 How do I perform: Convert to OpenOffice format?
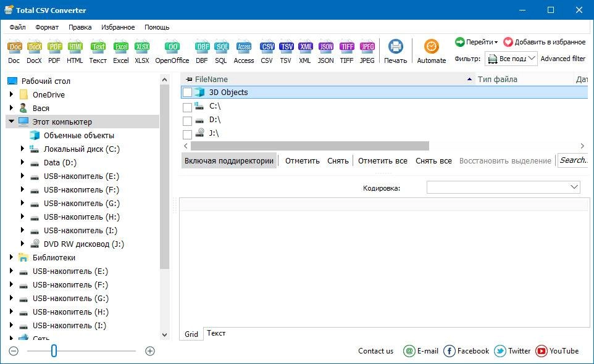(172, 52)
